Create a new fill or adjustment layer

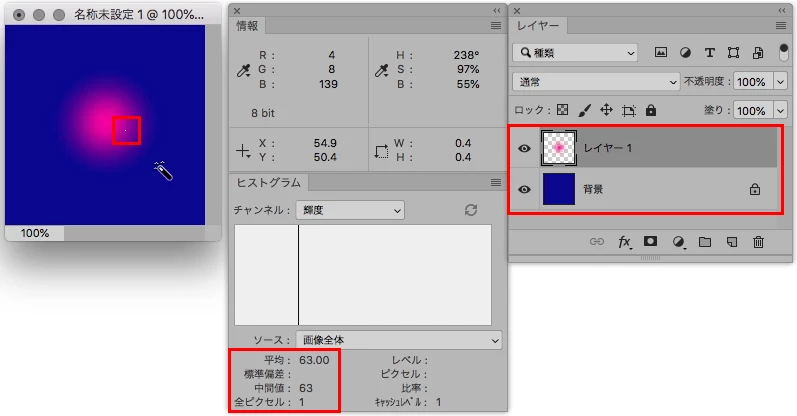678,242
